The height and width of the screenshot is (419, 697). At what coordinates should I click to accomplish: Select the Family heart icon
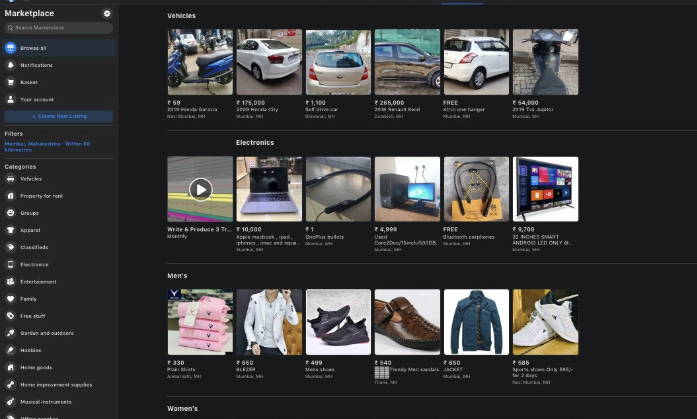pos(11,299)
